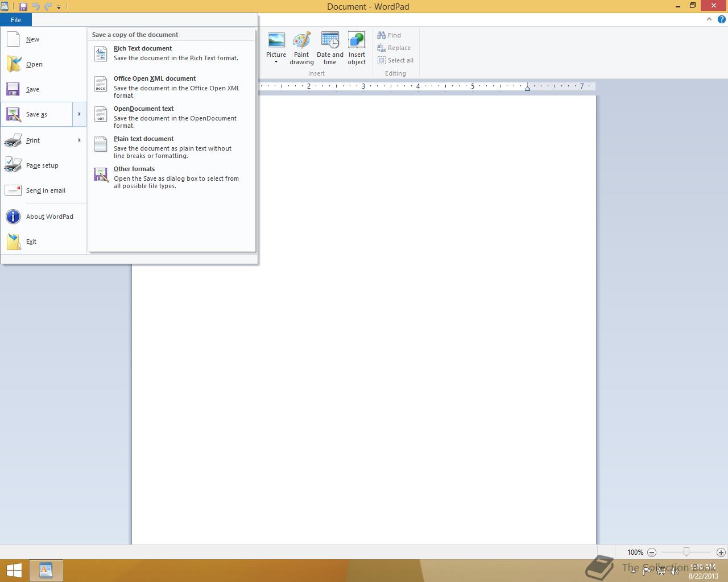Choose Send in email menu entry
Screen dimensions: 728x582
[45, 190]
